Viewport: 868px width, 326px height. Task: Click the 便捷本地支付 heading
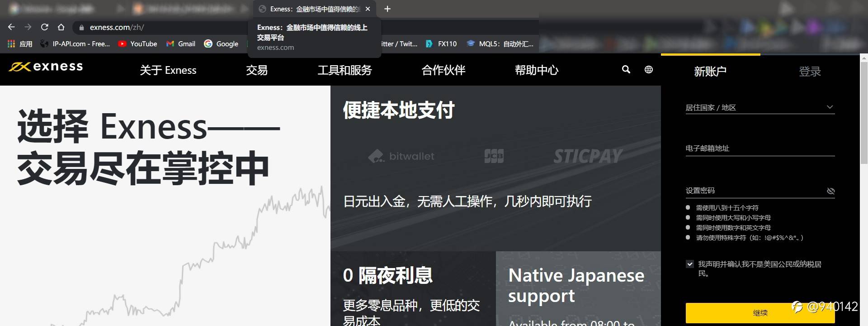[398, 110]
